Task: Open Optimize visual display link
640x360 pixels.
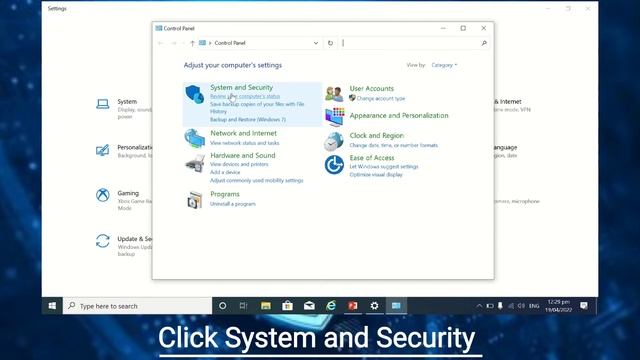Action: point(376,175)
